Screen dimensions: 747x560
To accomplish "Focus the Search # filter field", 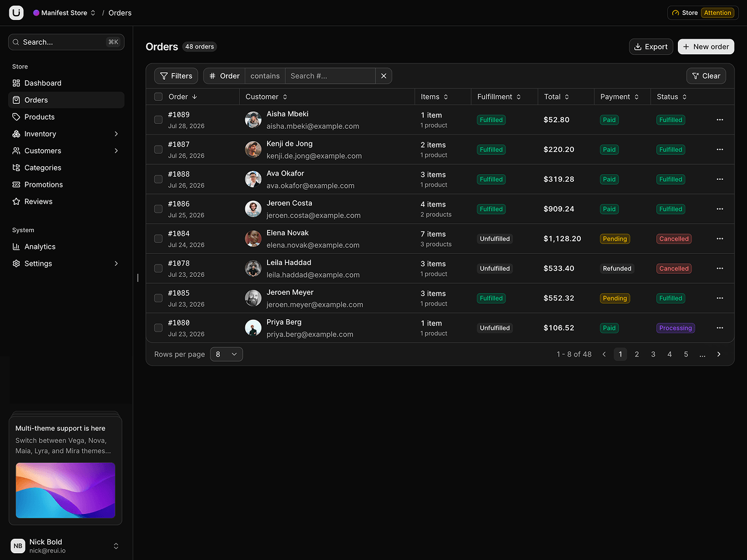I will 330,76.
